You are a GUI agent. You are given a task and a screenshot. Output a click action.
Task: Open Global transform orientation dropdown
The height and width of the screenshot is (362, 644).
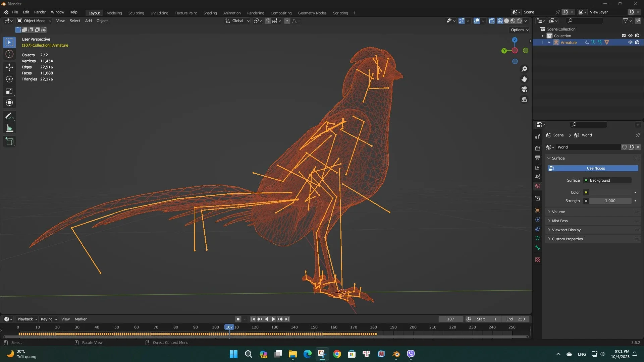click(237, 21)
